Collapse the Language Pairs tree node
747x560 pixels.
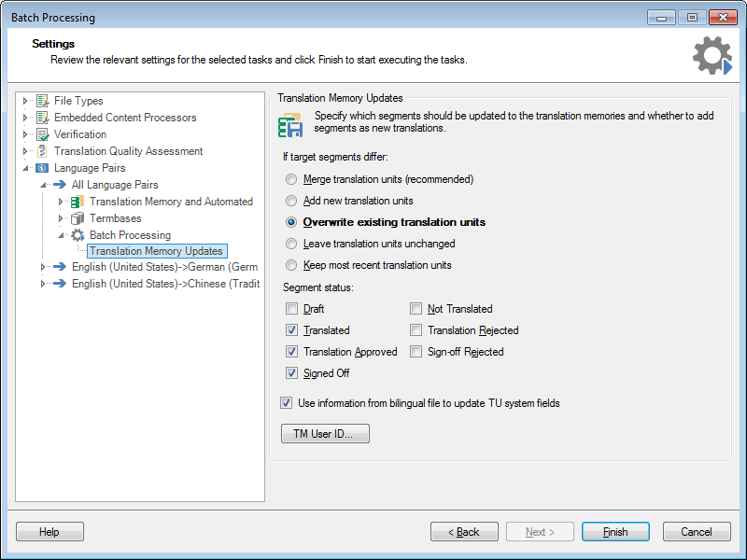pyautogui.click(x=25, y=168)
